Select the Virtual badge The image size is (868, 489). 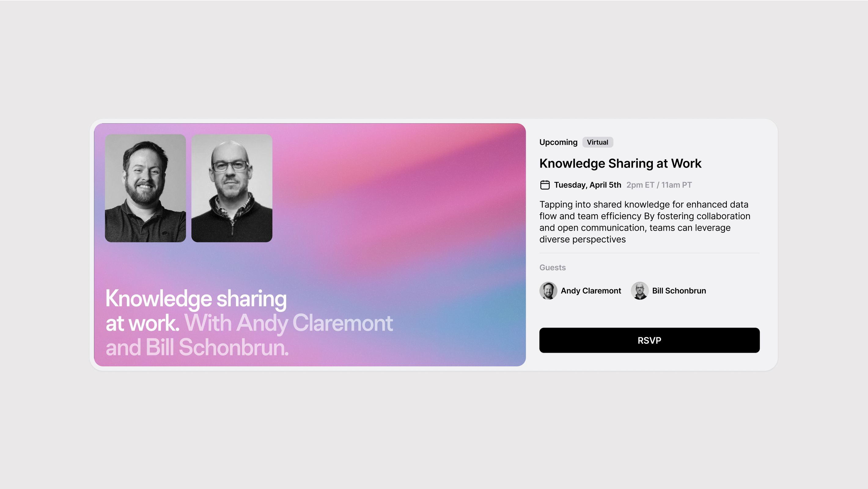598,142
